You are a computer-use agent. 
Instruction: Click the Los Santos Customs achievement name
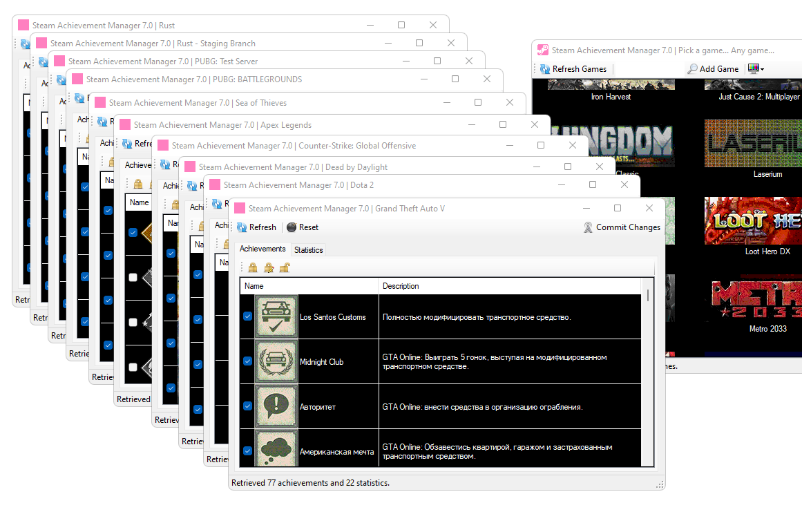[x=332, y=317]
